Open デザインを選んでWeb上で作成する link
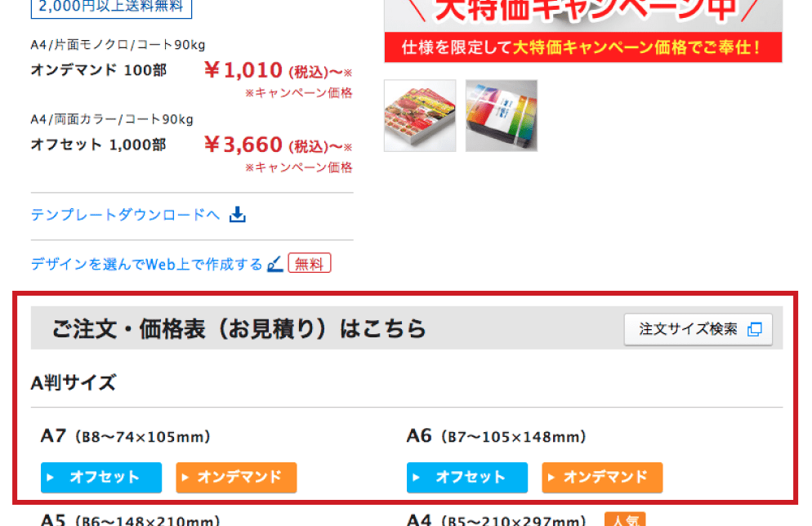Image resolution: width=812 pixels, height=526 pixels. tap(146, 265)
